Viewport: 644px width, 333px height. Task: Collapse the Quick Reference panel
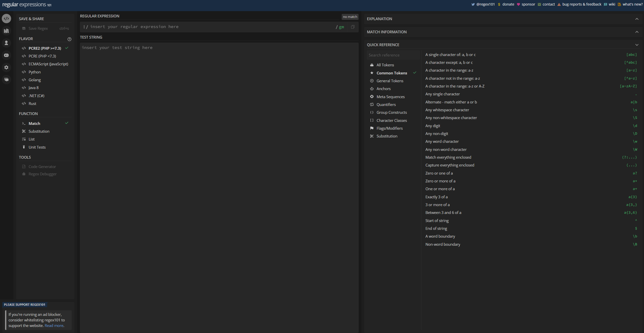tap(637, 45)
